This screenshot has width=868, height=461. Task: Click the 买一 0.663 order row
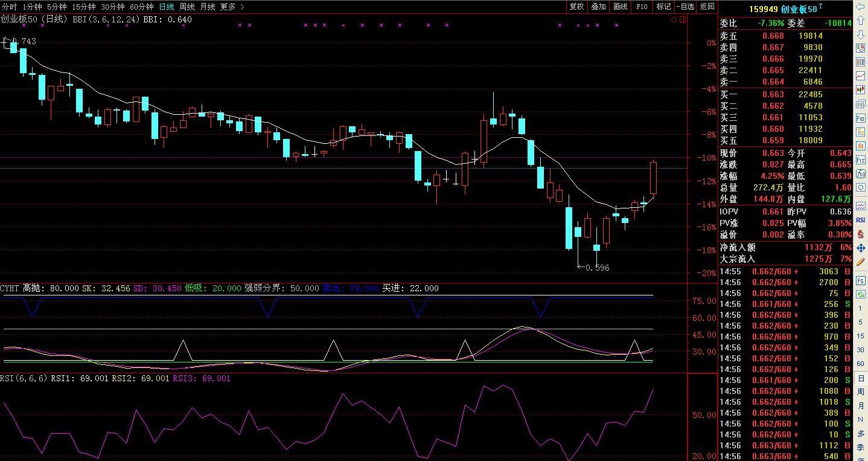[785, 94]
